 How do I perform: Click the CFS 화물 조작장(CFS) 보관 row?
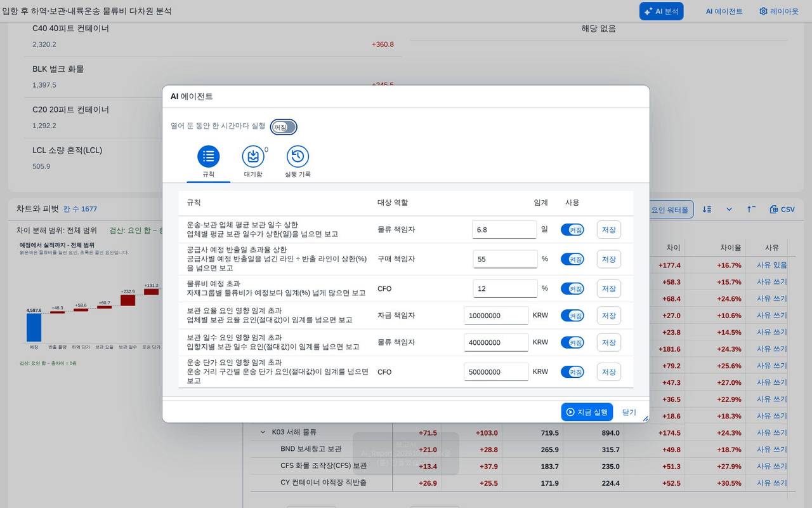324,465
